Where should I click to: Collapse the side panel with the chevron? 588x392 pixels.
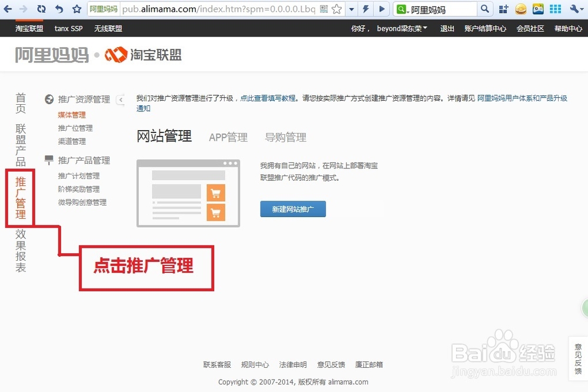(121, 100)
